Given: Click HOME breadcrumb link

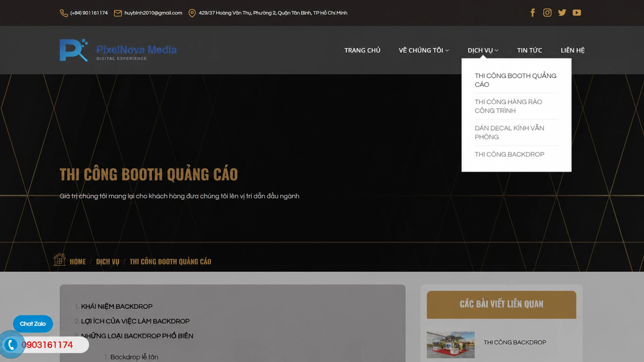Looking at the screenshot, I should point(78,262).
